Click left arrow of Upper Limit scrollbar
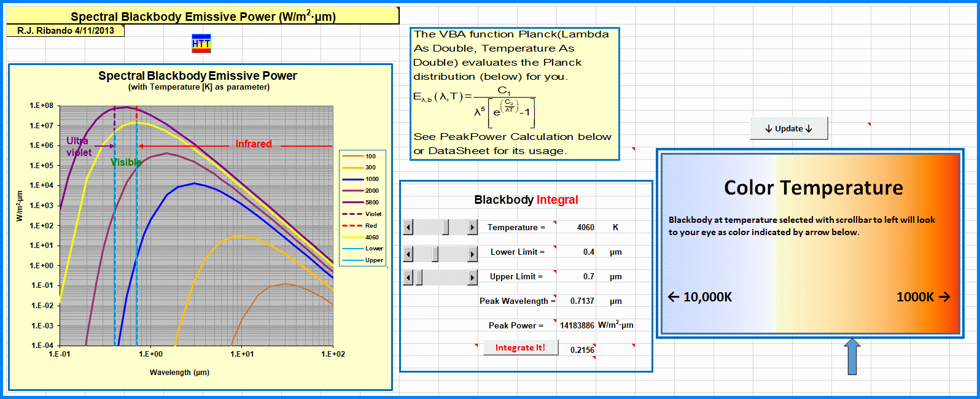980x399 pixels. (x=408, y=278)
